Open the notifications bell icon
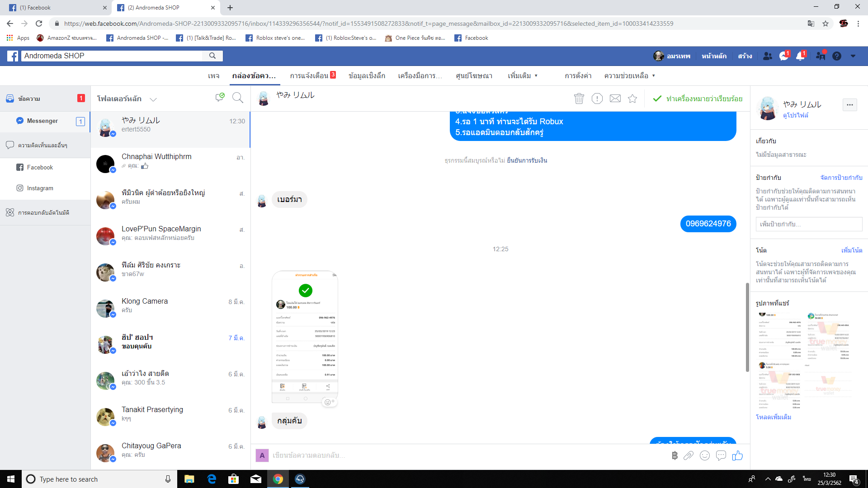The height and width of the screenshot is (488, 868). click(x=800, y=56)
